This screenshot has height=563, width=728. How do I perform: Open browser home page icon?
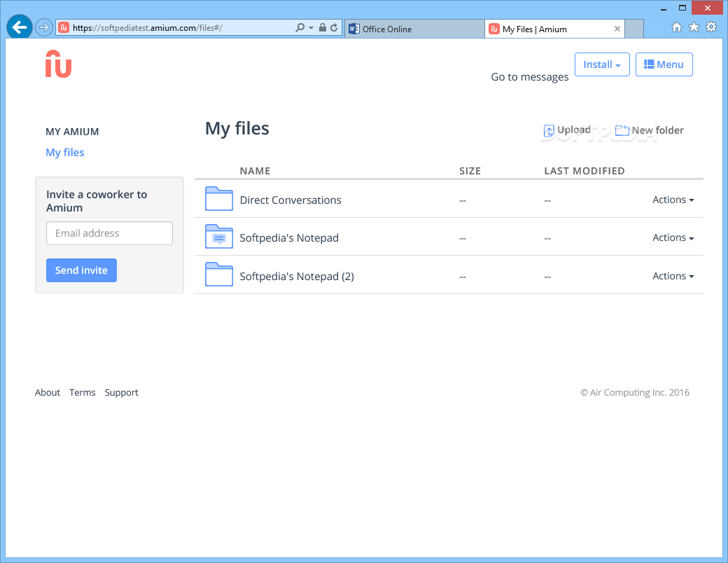(x=677, y=27)
